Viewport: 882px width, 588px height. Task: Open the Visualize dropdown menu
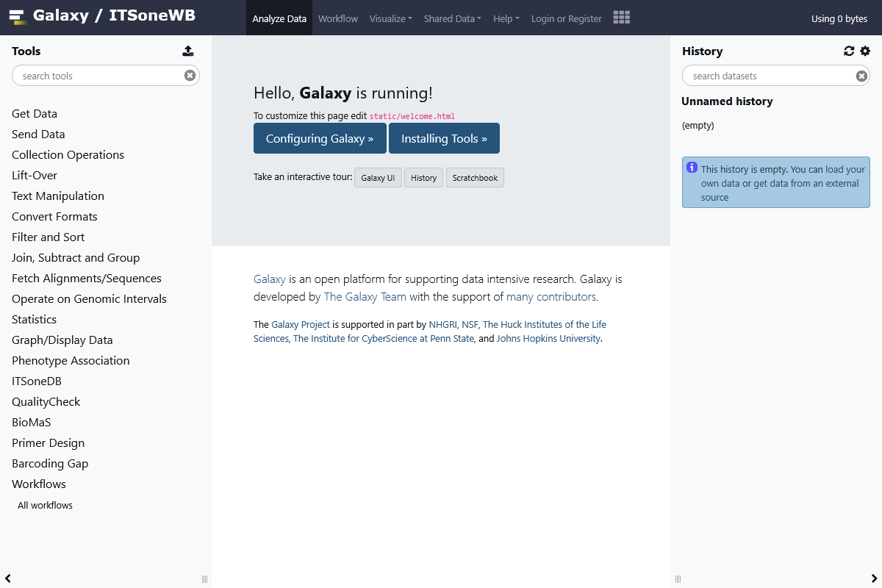coord(390,18)
